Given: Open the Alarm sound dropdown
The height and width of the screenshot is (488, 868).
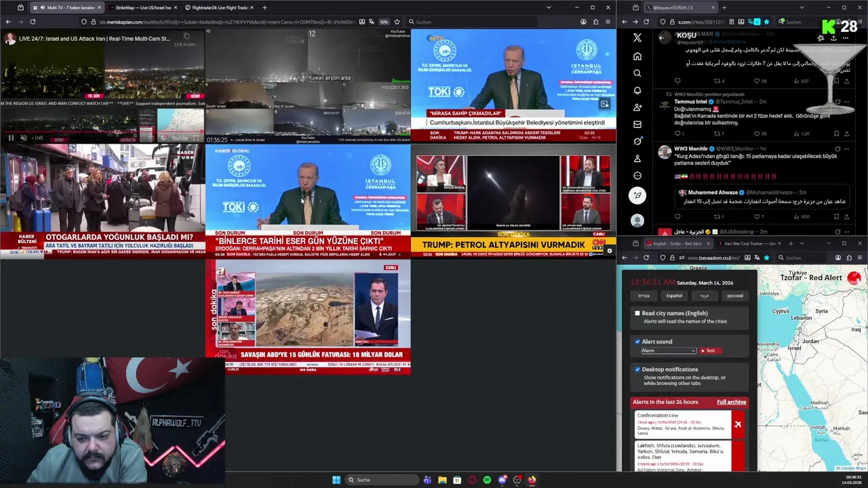Looking at the screenshot, I should 669,350.
